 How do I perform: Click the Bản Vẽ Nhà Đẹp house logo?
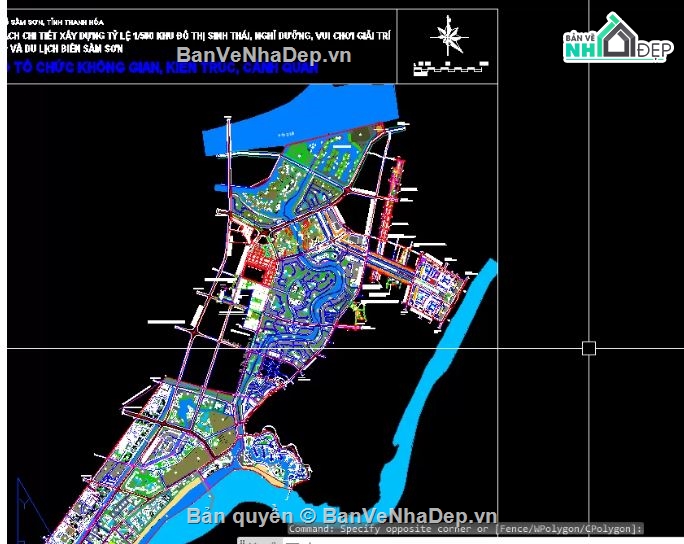(615, 42)
